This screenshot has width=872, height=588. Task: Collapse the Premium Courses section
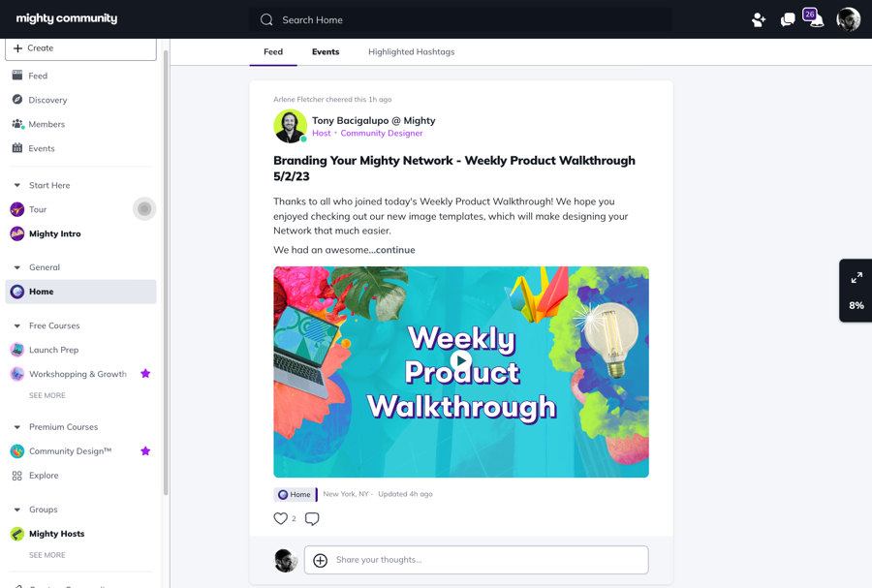click(x=17, y=427)
